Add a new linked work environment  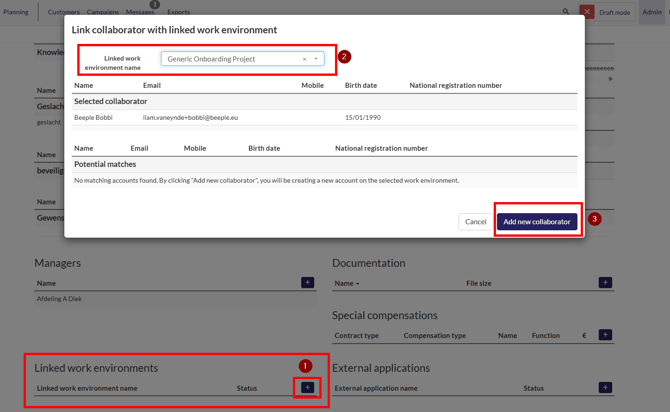pyautogui.click(x=307, y=388)
